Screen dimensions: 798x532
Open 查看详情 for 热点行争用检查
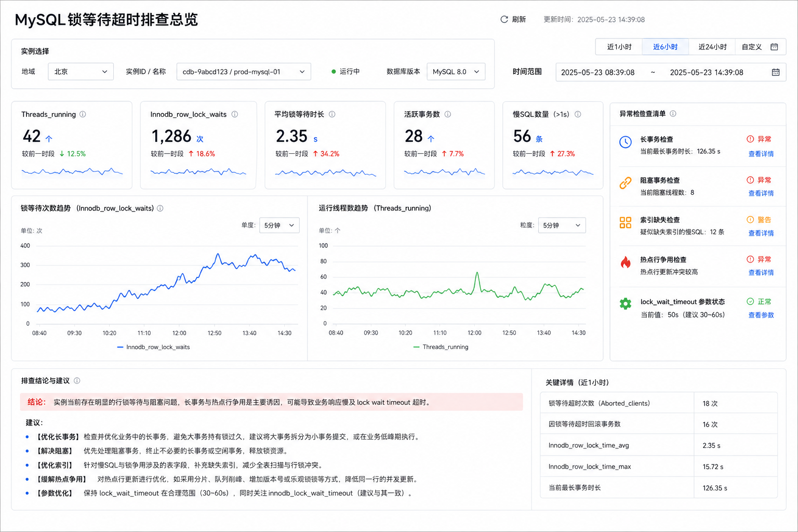[x=761, y=273]
